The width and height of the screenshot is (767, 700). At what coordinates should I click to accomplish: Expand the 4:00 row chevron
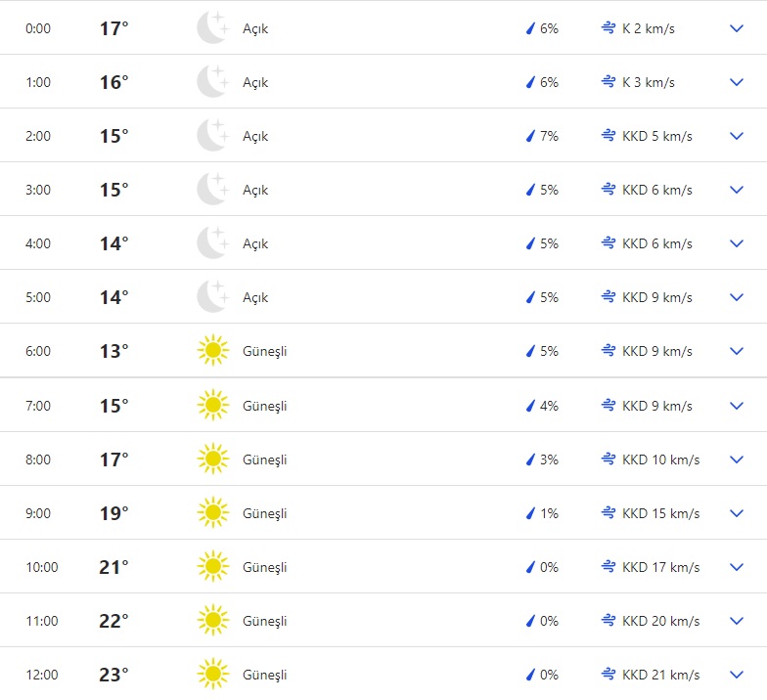[737, 243]
